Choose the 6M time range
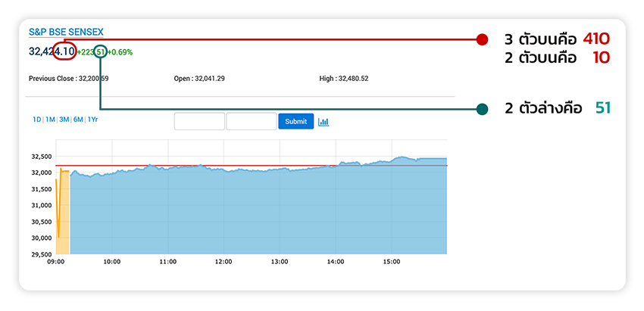The width and height of the screenshot is (644, 311). click(78, 120)
